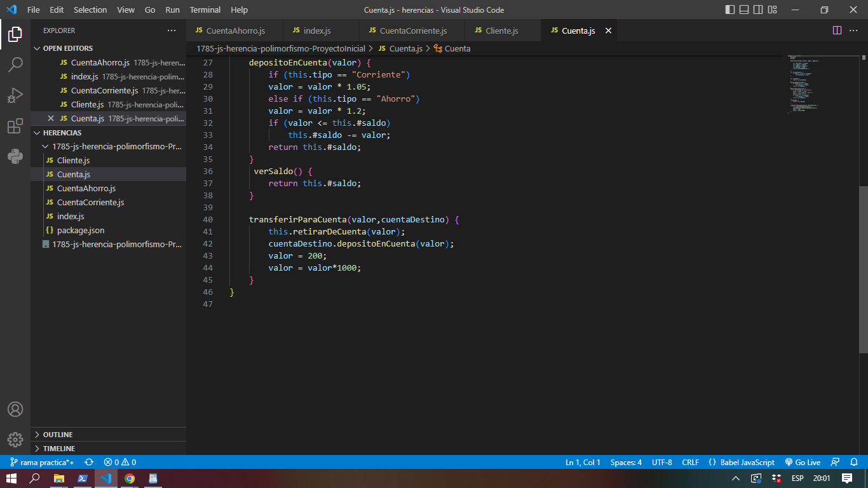
Task: Open the Extensions view
Action: (x=15, y=126)
